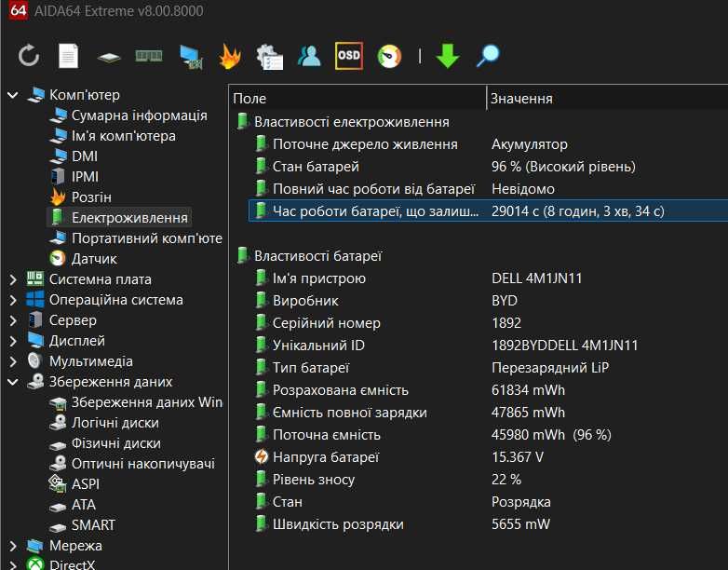728x570 pixels.
Task: Open the memory module benchmark icon
Action: pyautogui.click(x=149, y=56)
